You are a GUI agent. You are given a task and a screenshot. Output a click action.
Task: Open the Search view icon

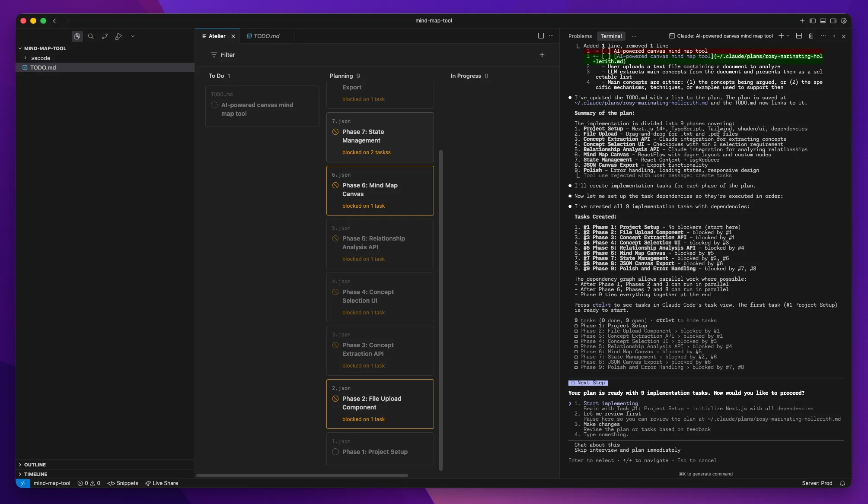[91, 36]
